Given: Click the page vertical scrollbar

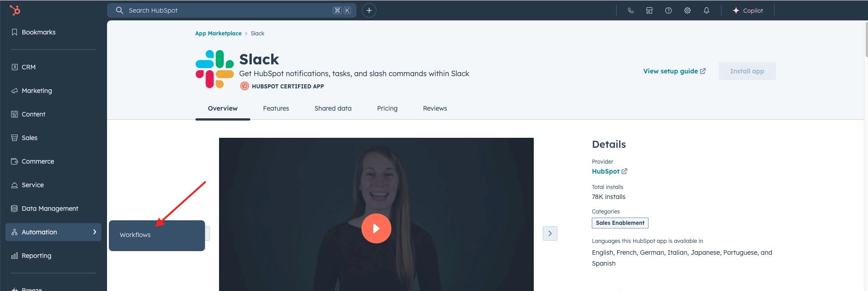Looking at the screenshot, I should 866,39.
